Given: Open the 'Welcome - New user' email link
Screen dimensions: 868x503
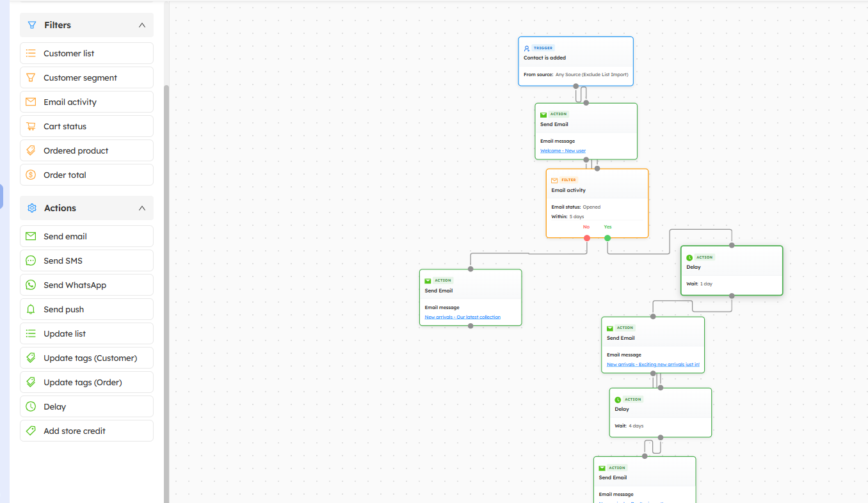Looking at the screenshot, I should (563, 151).
